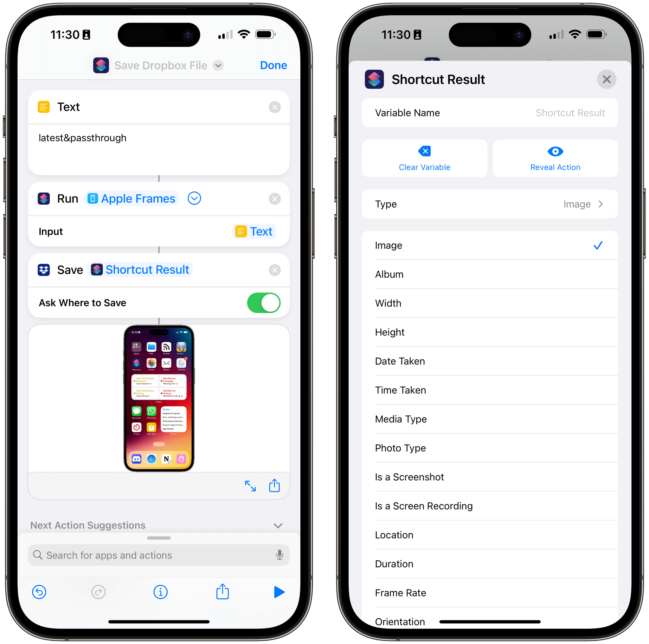
Task: Click Close X button on Shortcut Result panel
Action: [607, 80]
